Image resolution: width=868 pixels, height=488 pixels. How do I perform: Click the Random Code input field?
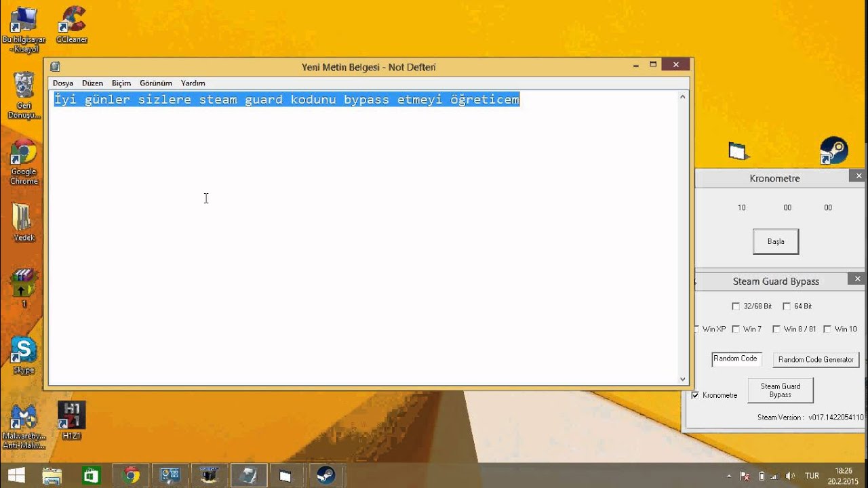737,359
